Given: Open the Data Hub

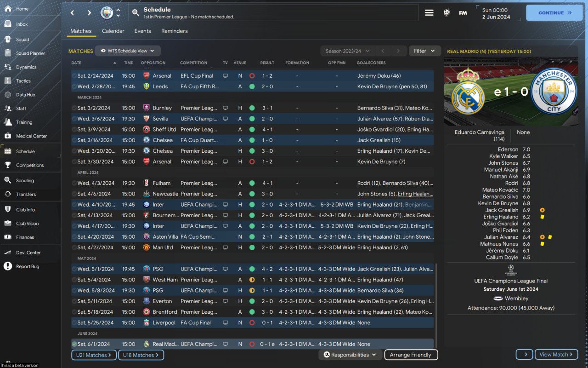Looking at the screenshot, I should (x=30, y=95).
